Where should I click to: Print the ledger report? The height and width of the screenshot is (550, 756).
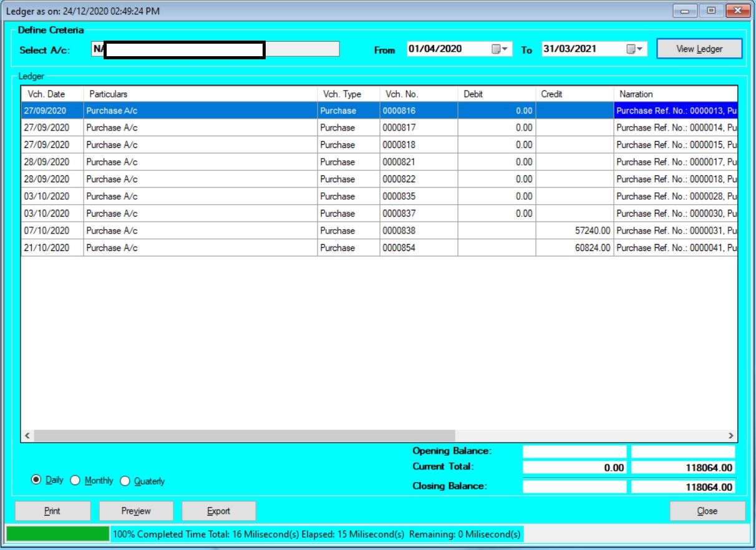(x=52, y=511)
